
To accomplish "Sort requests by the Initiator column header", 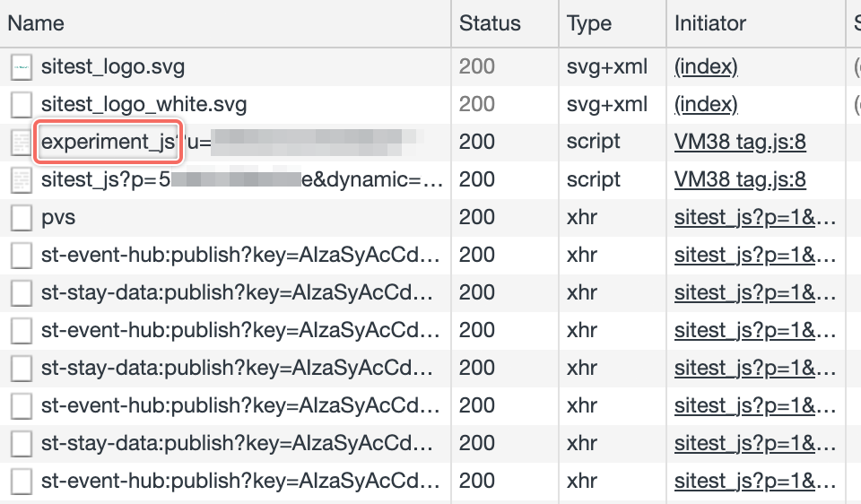I will [710, 23].
